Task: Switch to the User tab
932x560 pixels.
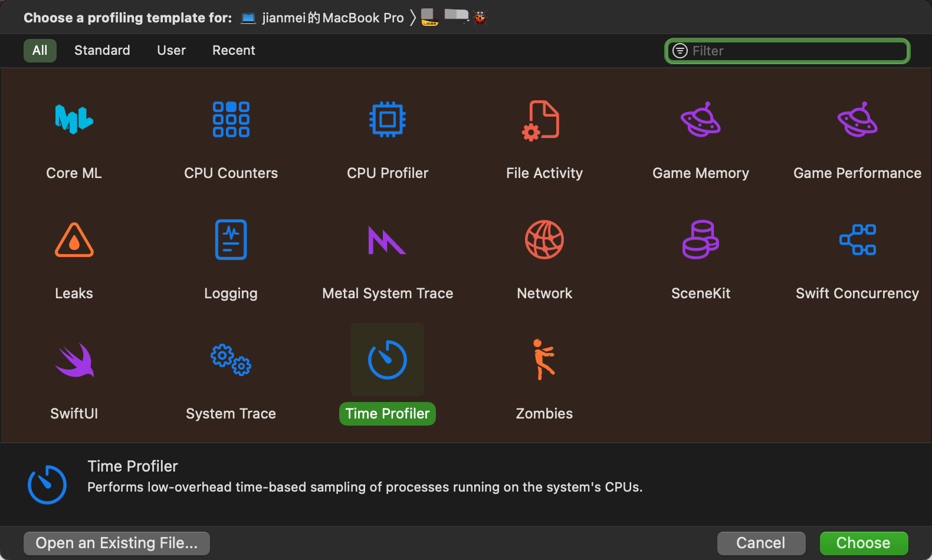Action: (x=171, y=51)
